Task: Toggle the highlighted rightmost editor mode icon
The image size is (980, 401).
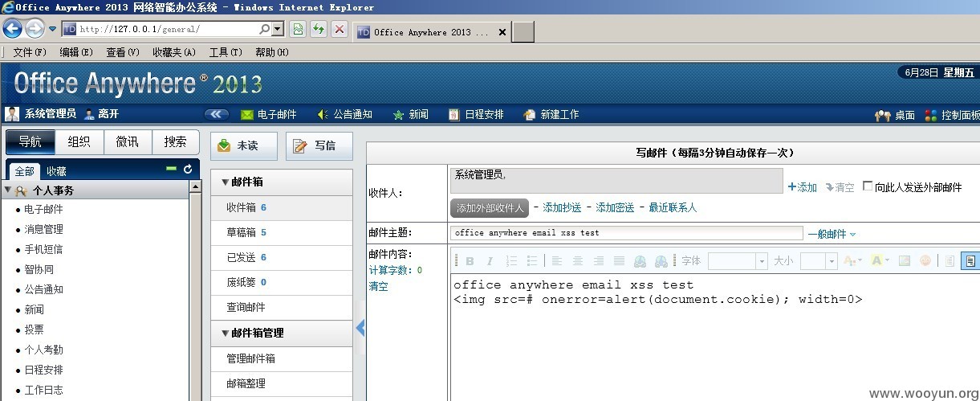Action: click(x=970, y=261)
